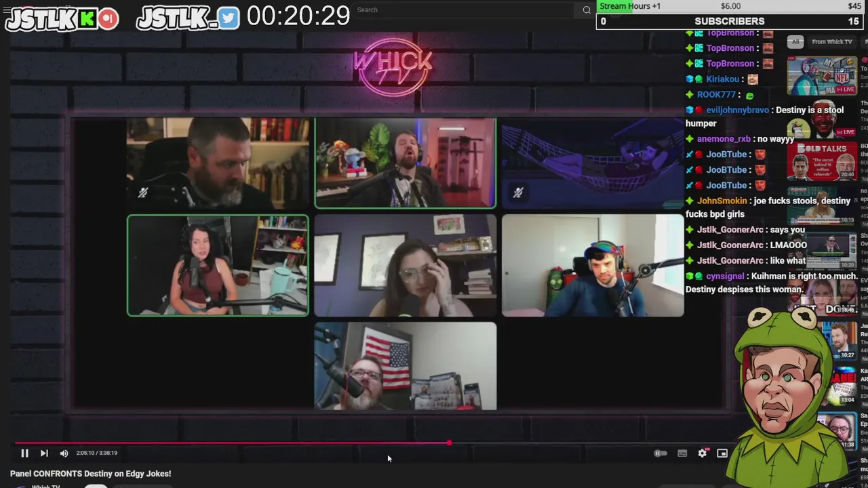Click the 2:05:10 / 3:38:19 time display

click(x=97, y=453)
